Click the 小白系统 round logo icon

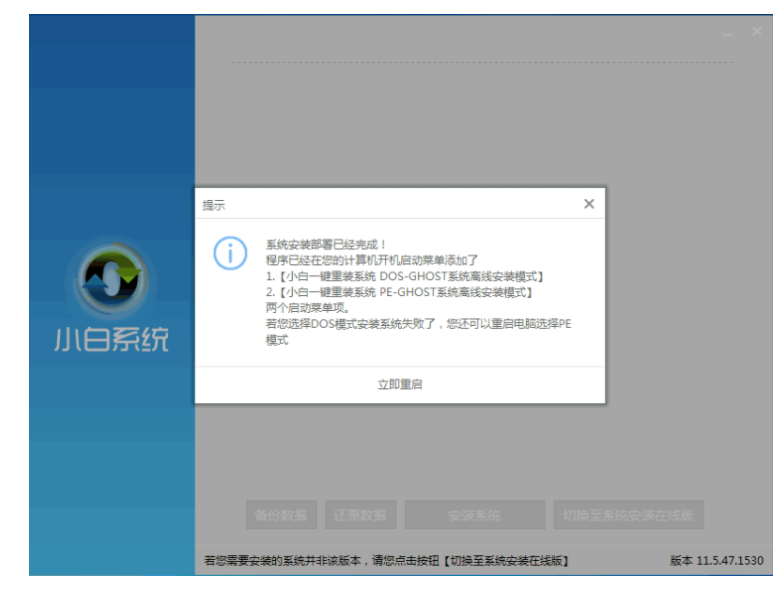coord(111,279)
